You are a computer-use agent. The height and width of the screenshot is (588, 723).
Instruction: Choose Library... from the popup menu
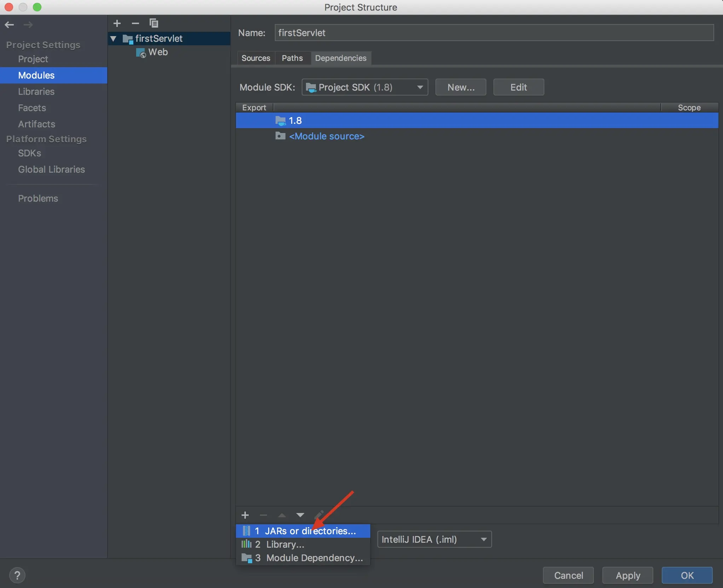click(x=285, y=544)
